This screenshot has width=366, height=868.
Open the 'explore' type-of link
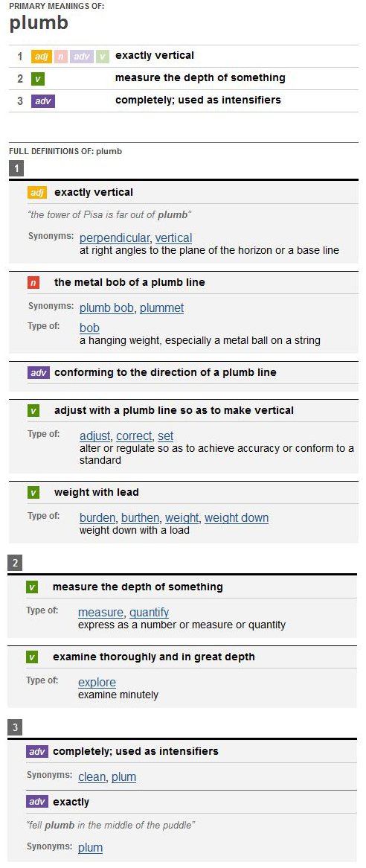(97, 682)
